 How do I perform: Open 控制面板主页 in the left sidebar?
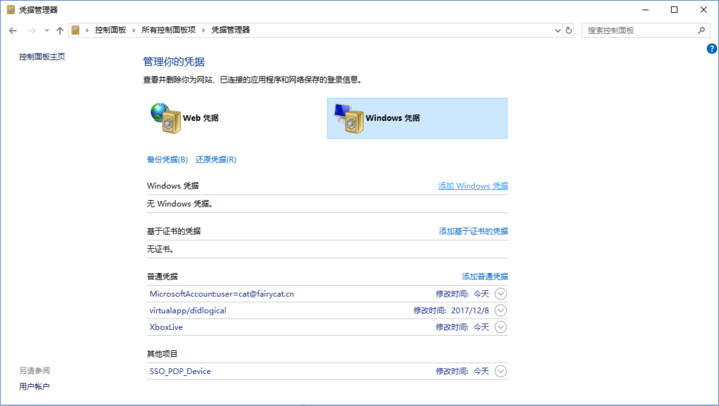point(42,57)
